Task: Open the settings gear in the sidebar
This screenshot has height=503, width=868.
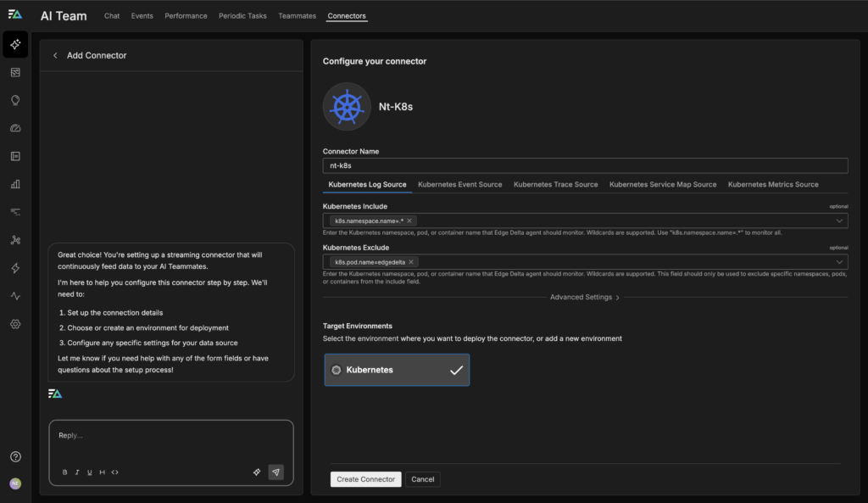Action: tap(15, 324)
